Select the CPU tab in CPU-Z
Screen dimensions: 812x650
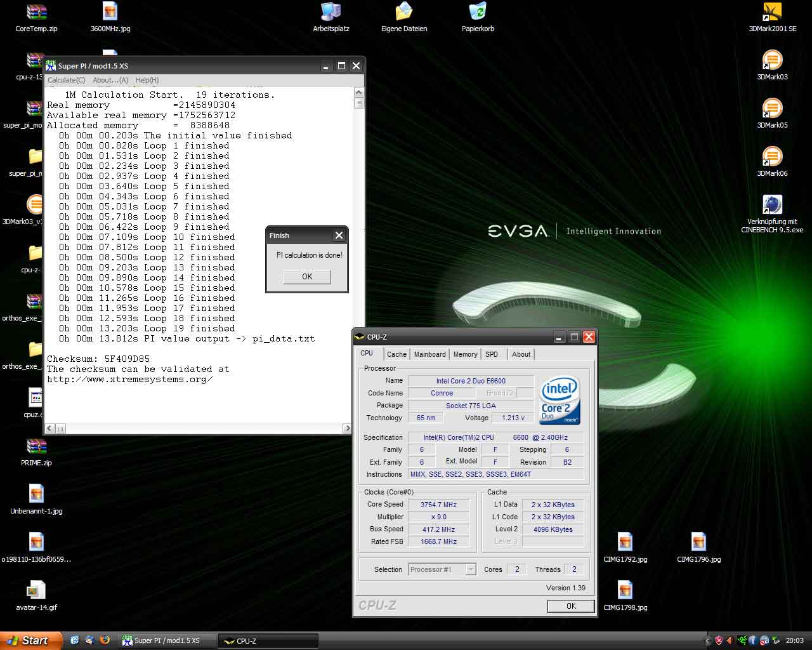(367, 354)
